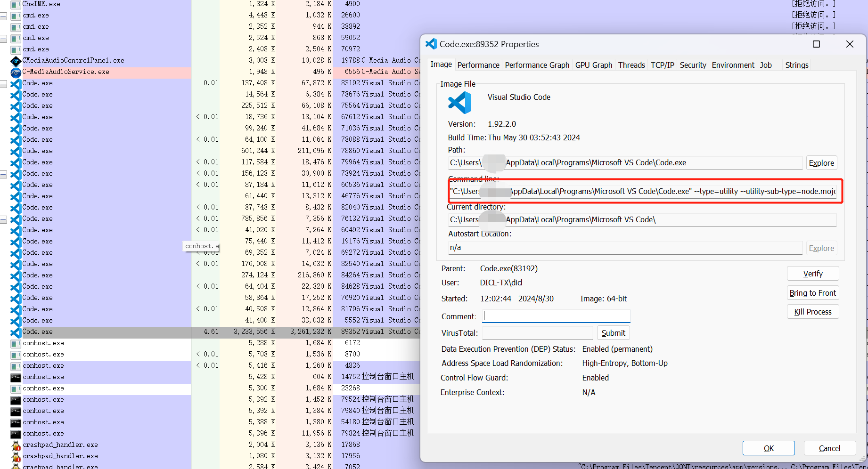Viewport: 868px width, 469px height.
Task: Click the process name "CMediaAudioControlPanel.exe"
Action: (x=74, y=61)
